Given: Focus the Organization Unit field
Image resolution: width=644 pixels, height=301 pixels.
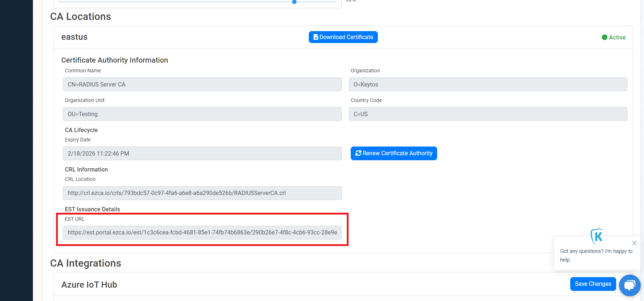Looking at the screenshot, I should click(x=202, y=114).
